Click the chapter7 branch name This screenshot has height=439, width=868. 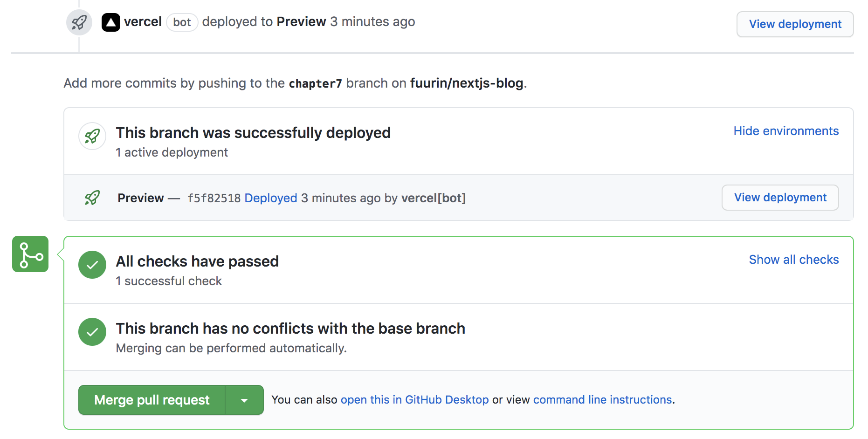(315, 83)
